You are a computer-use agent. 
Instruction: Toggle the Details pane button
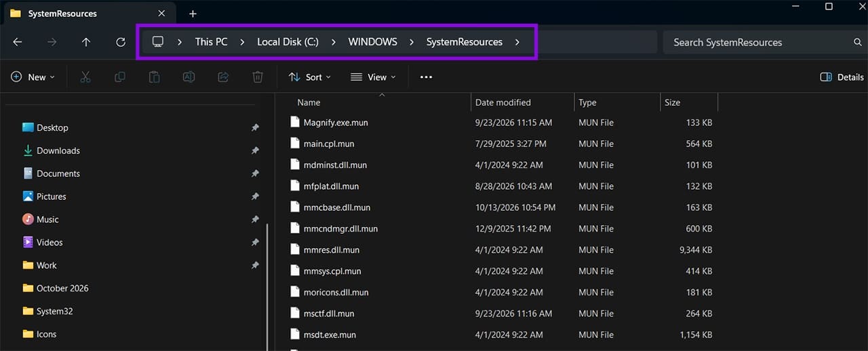(842, 77)
